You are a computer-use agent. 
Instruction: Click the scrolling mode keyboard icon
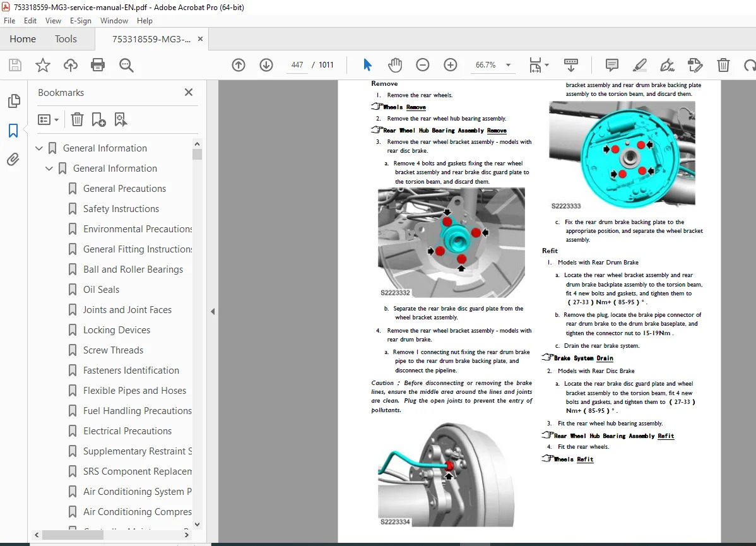[571, 65]
